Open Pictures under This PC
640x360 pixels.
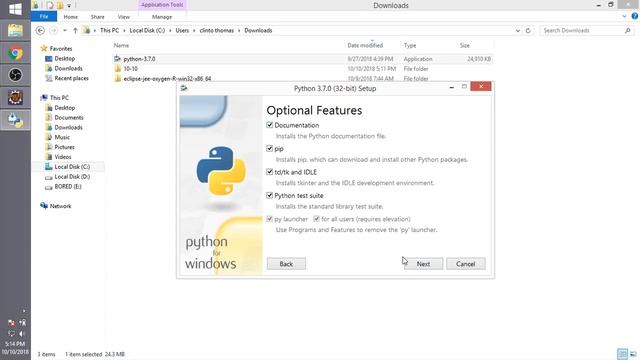tap(64, 147)
